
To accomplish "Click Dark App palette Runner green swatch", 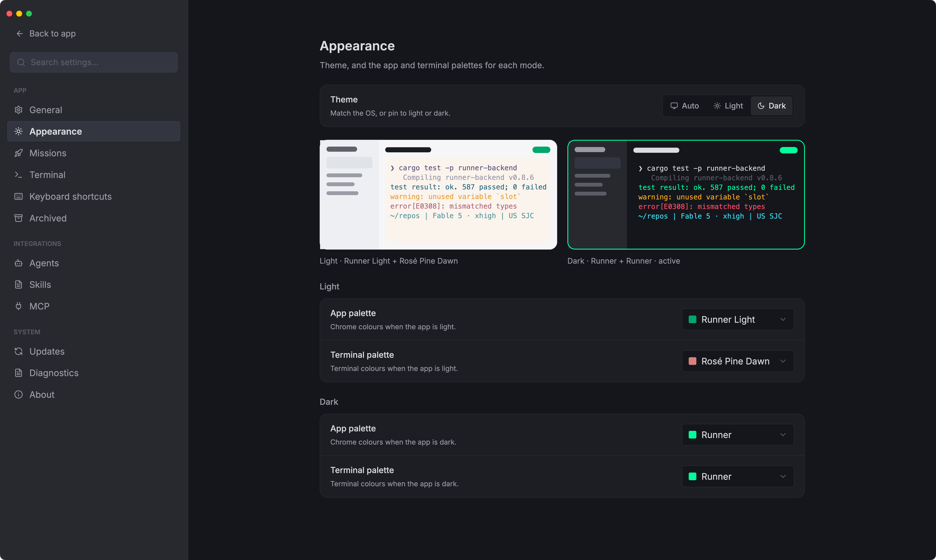I will click(x=693, y=435).
